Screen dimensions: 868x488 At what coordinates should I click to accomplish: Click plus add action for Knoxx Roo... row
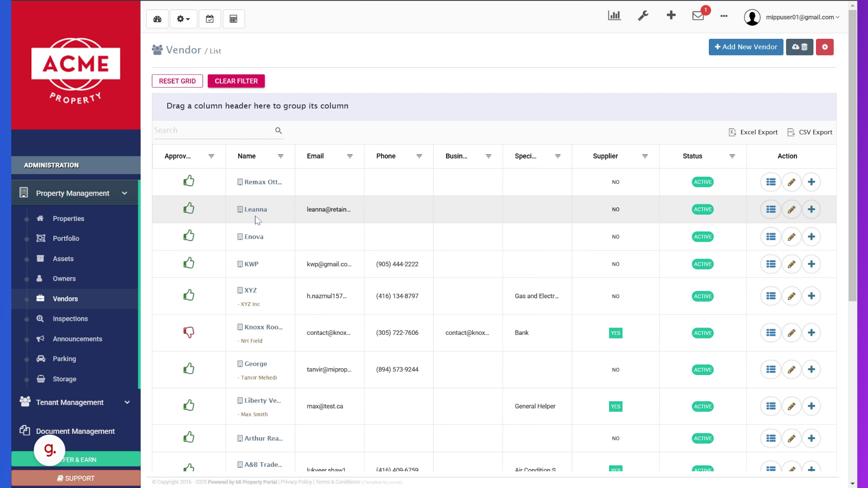pos(811,333)
